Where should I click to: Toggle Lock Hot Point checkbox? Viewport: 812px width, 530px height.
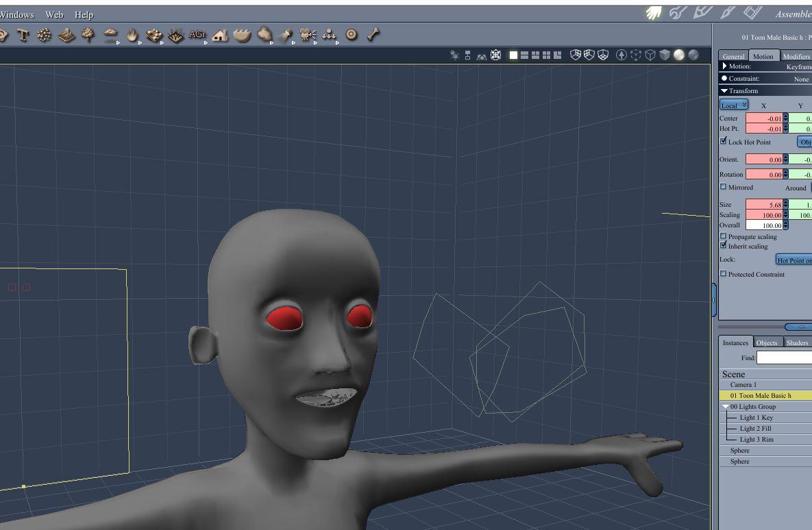[724, 141]
